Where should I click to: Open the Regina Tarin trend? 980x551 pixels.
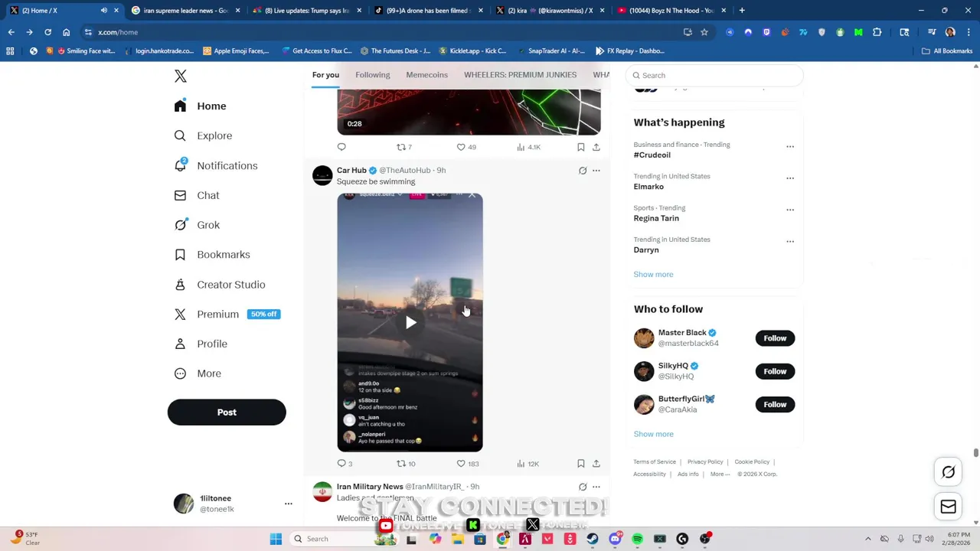(x=656, y=218)
